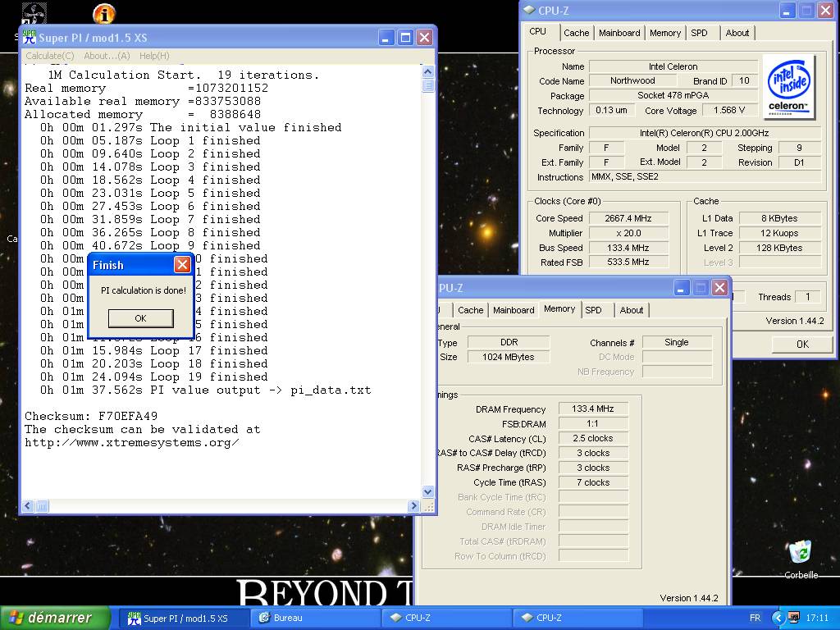This screenshot has height=630, width=840.
Task: Open the Corbeille recycle bin icon
Action: click(x=801, y=559)
